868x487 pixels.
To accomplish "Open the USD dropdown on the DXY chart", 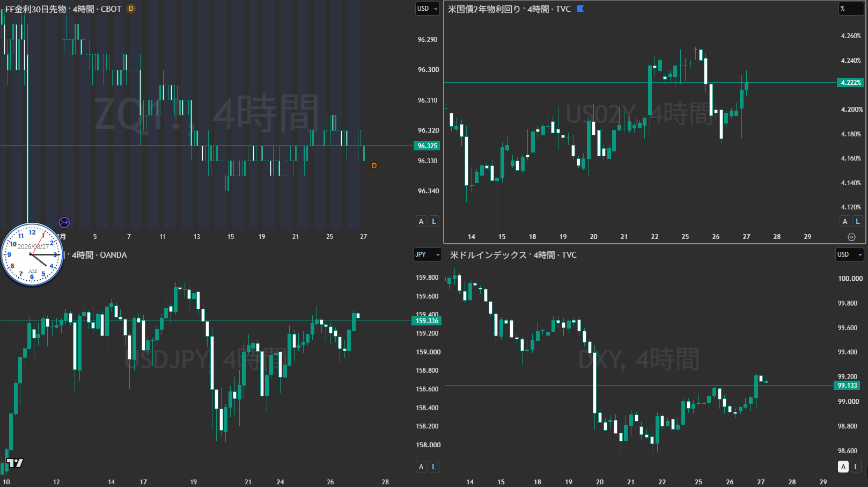I will 850,255.
